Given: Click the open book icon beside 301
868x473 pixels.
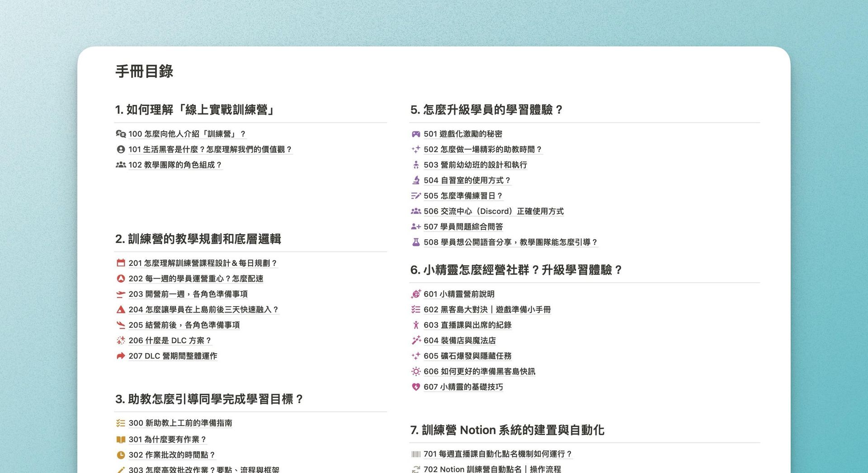Looking at the screenshot, I should click(121, 440).
